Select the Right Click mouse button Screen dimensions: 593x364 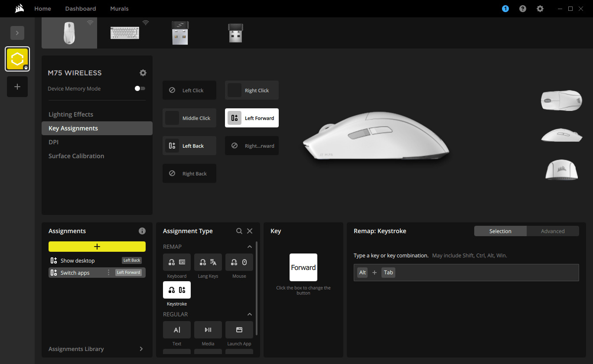252,90
